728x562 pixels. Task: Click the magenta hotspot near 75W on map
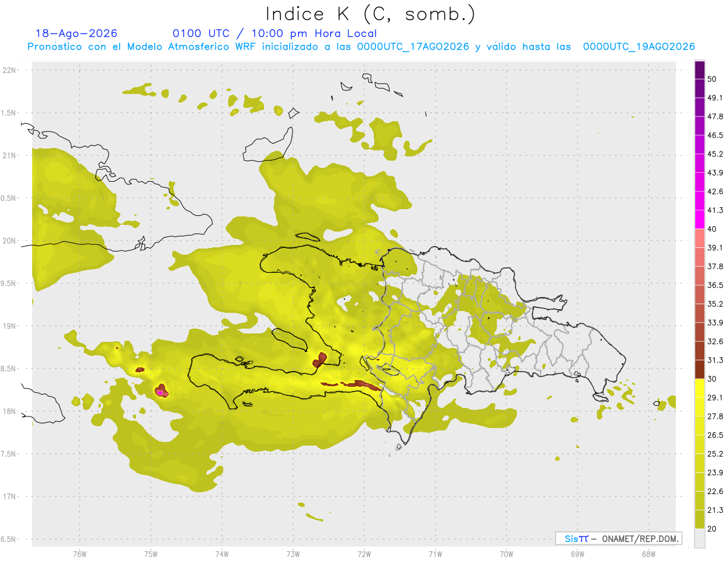tap(160, 393)
